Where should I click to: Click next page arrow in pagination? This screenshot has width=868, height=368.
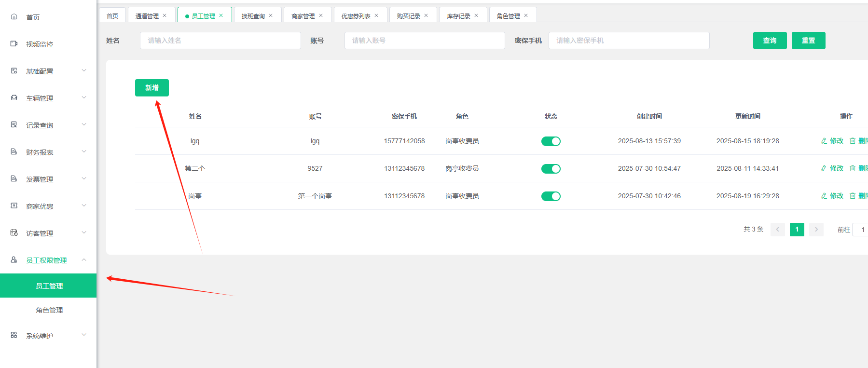pos(816,230)
